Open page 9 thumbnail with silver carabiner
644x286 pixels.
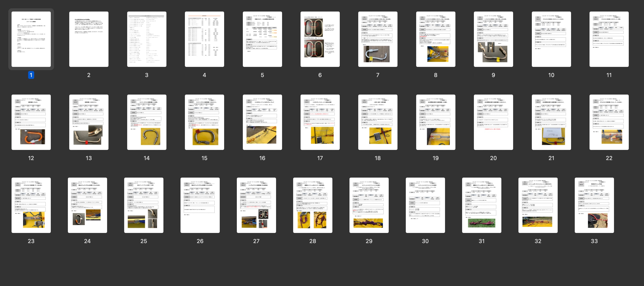(493, 39)
